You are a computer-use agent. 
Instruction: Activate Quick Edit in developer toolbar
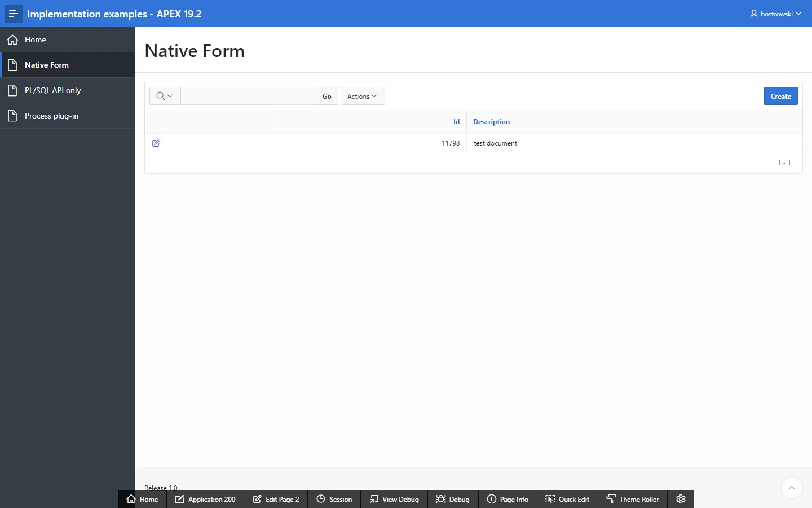click(x=567, y=499)
